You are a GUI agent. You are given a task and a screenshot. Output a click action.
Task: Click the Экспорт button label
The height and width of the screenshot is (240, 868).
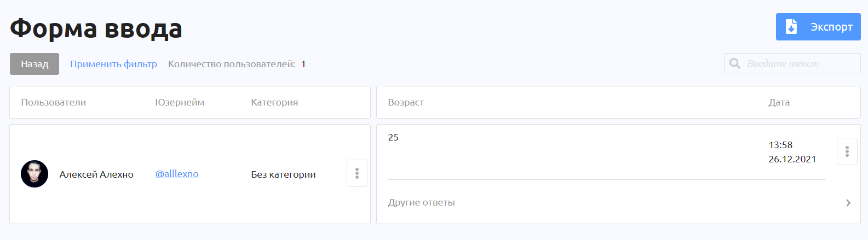[831, 27]
